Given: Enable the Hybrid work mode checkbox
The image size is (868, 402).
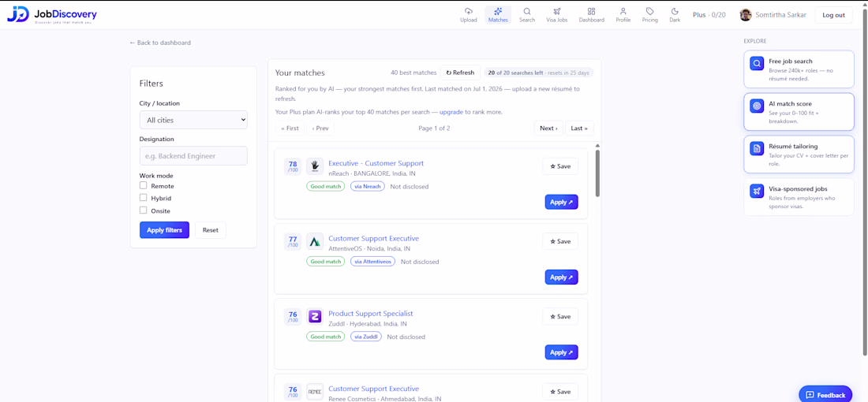Looking at the screenshot, I should click(144, 197).
